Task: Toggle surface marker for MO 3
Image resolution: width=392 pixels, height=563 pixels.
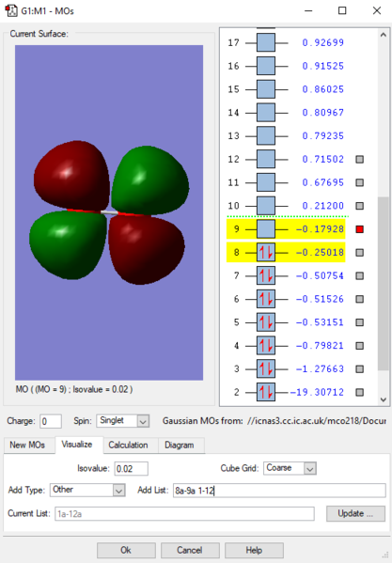Action: coord(359,368)
